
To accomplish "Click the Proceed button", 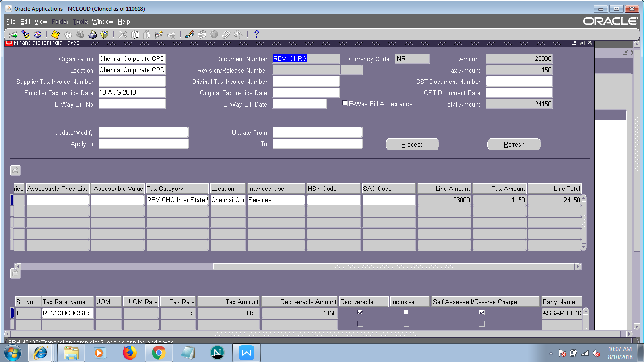I will pos(413,144).
